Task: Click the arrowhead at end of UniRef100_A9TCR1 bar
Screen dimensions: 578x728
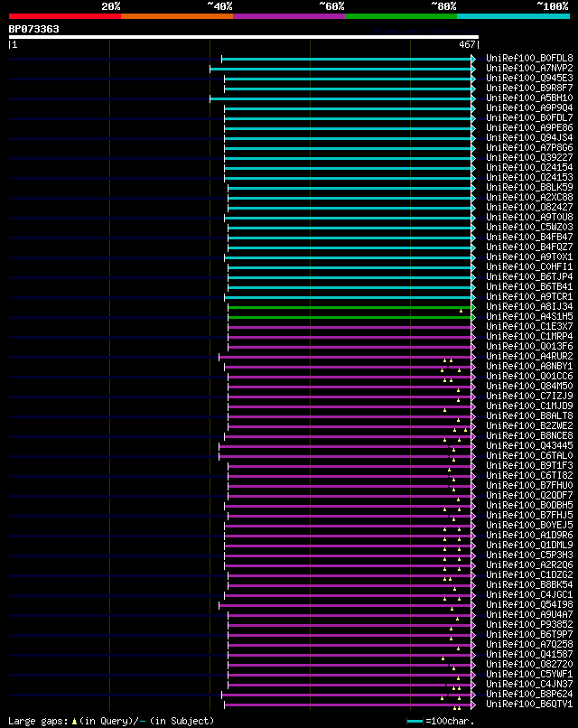Action: click(473, 297)
